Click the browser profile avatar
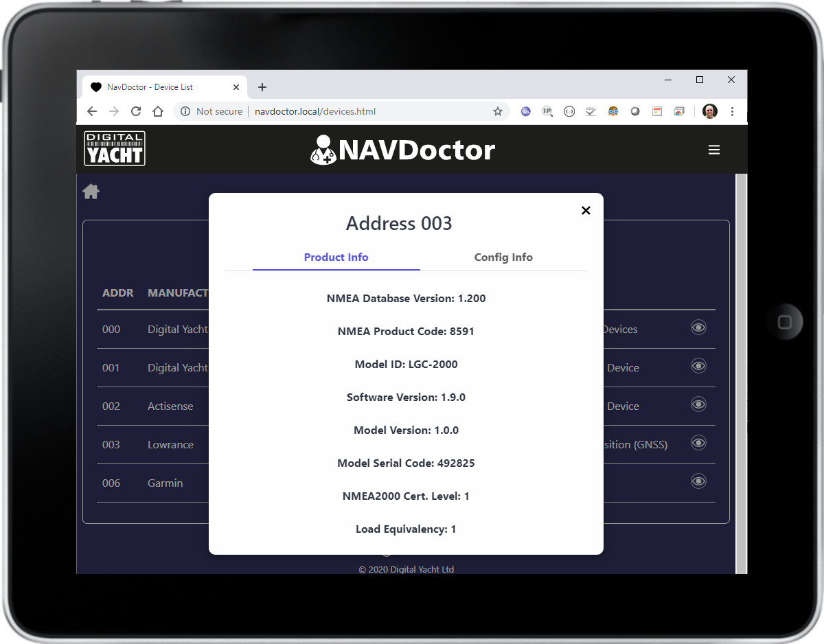Viewport: 824px width, 644px height. pos(710,111)
